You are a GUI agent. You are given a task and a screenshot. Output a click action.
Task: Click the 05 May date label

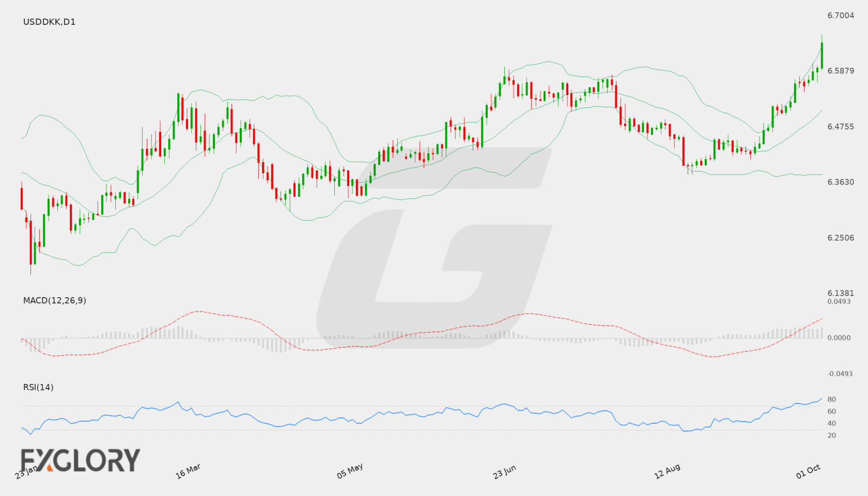click(350, 471)
